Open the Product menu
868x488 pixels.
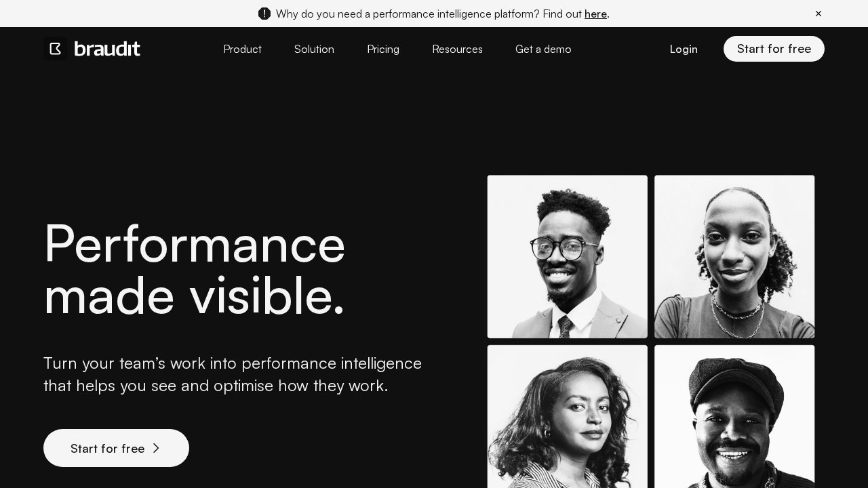click(x=242, y=49)
